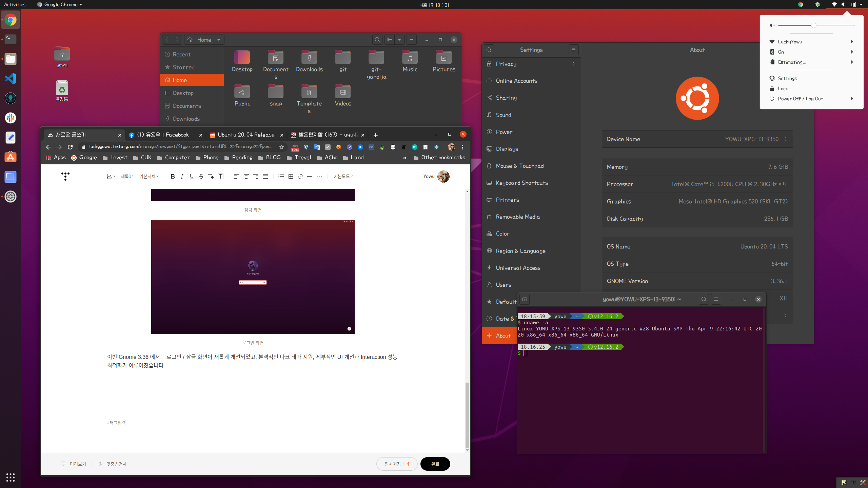Click the bulleted list icon
Image resolution: width=868 pixels, height=488 pixels.
pos(281,176)
